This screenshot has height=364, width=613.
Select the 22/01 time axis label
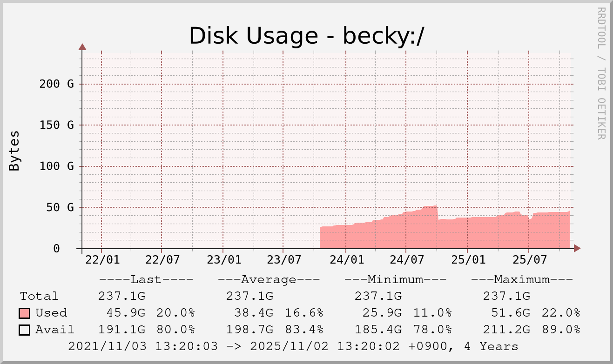tap(101, 258)
